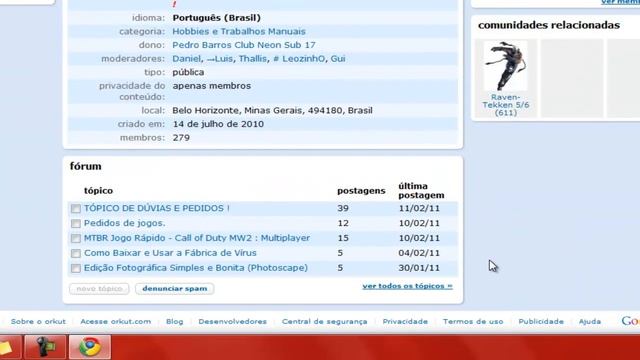640x360 pixels.
Task: Click the last post date 04/02/11
Action: 419,253
